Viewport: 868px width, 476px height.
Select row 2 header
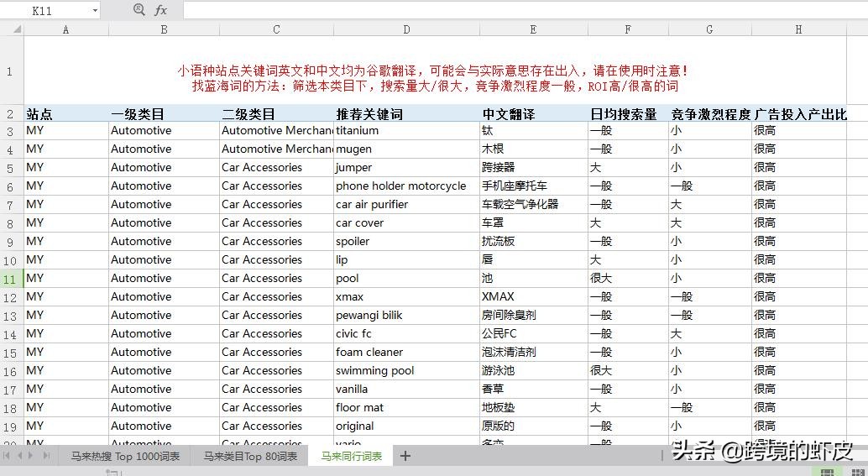coord(11,114)
